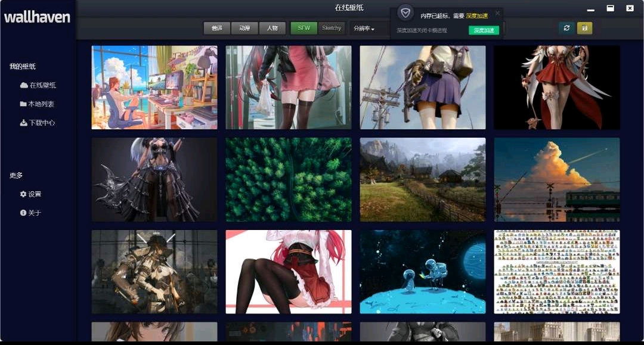Toggle the 普通 (general) category filter

[x=216, y=28]
